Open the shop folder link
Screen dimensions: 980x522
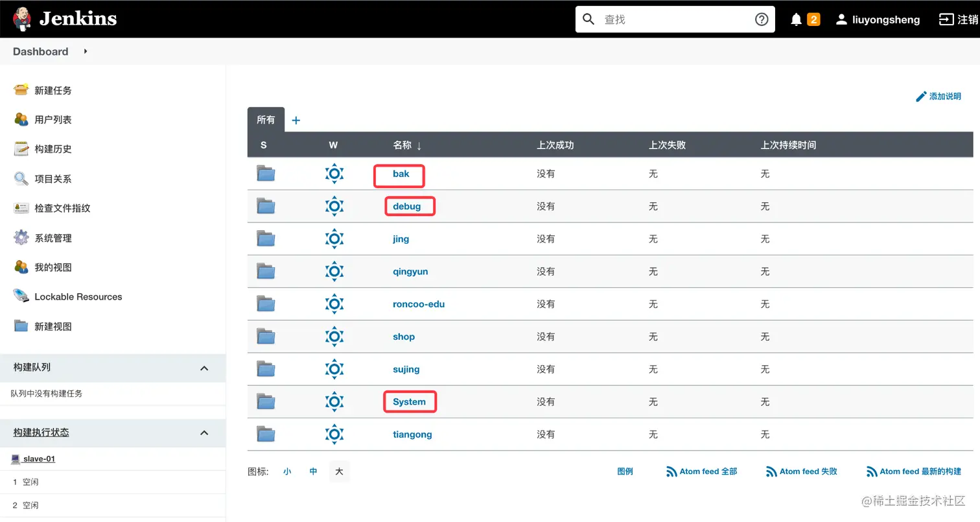(404, 336)
